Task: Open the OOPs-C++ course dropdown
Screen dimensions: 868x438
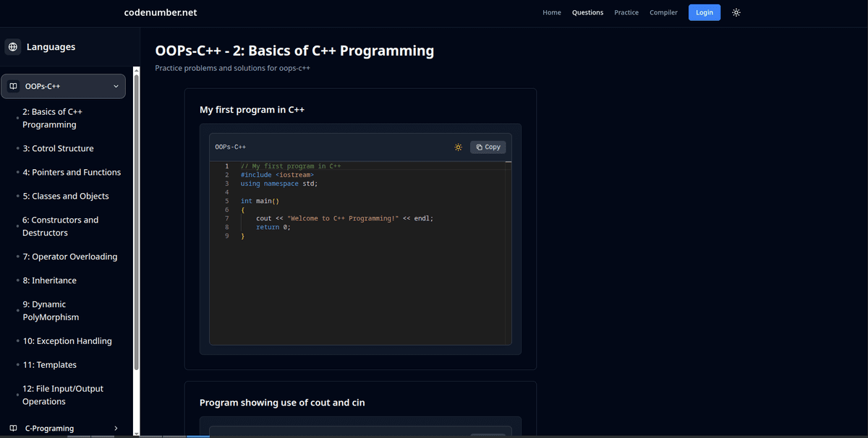Action: coord(115,85)
